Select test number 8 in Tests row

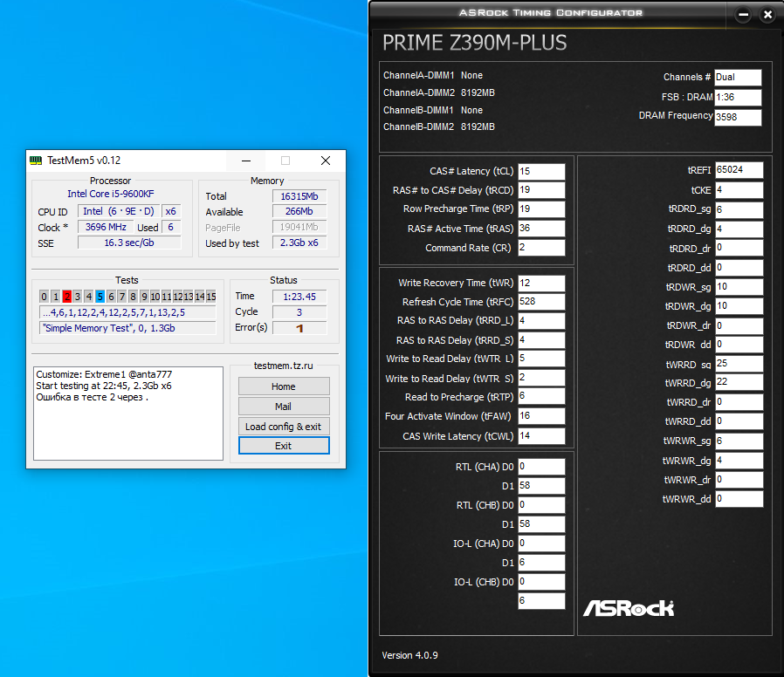tap(133, 297)
